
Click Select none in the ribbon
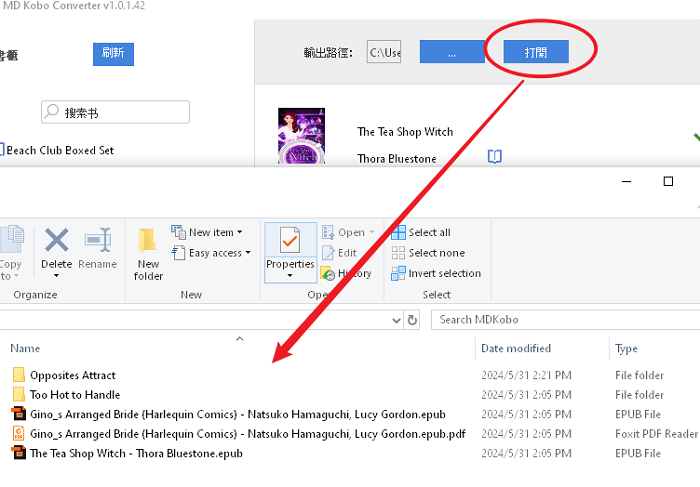pos(428,253)
